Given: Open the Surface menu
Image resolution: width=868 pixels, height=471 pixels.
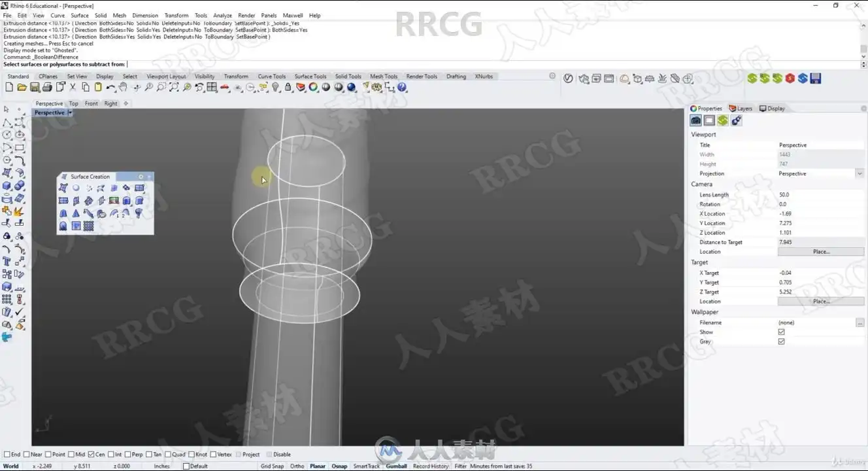Looking at the screenshot, I should (x=80, y=15).
